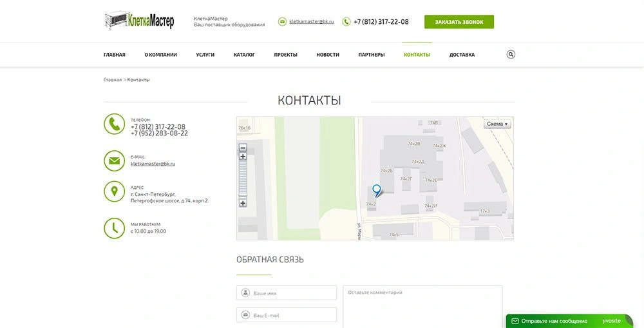Viewport: 644px width, 328px height.
Task: Click the blue marker pin on the map
Action: [x=377, y=190]
